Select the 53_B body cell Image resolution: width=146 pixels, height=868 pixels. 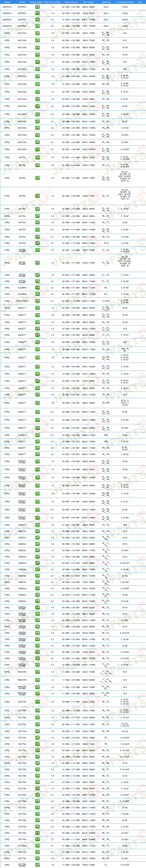106,243
